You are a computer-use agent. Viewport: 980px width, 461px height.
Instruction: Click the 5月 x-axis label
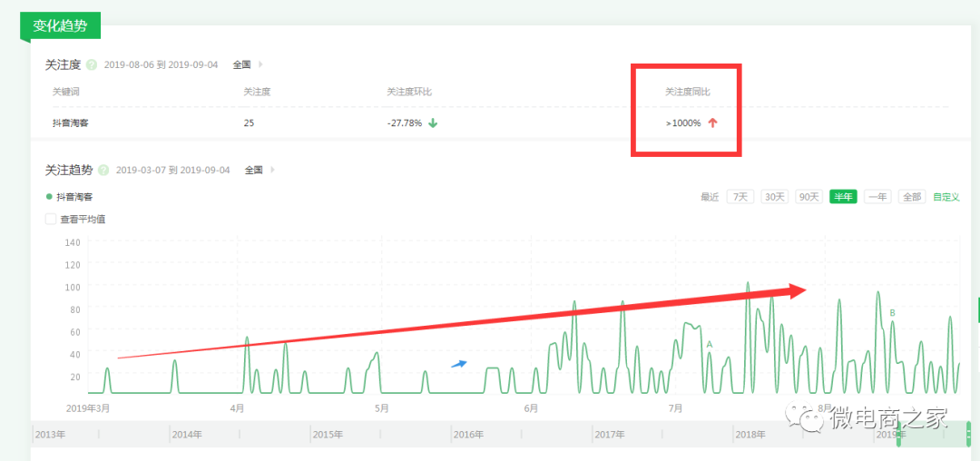(382, 408)
